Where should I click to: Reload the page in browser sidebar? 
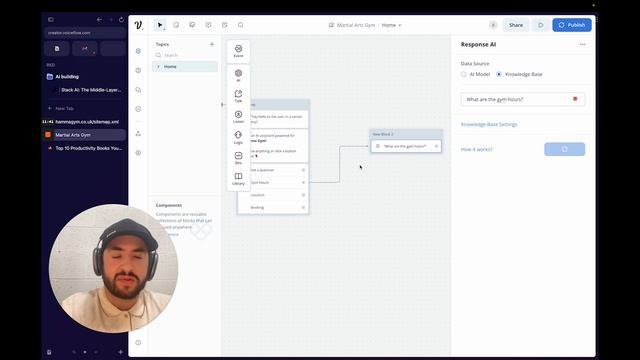pos(121,20)
